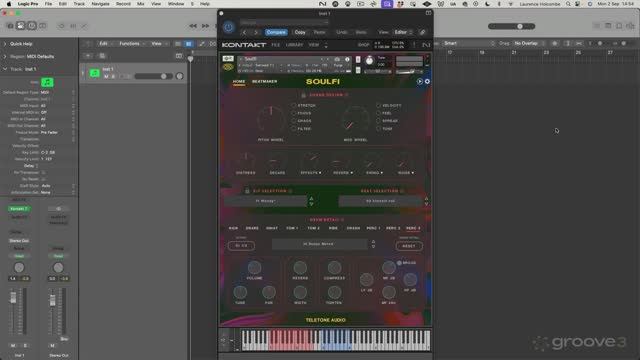Viewport: 640px width, 360px height.
Task: Click the add track plus button
Action: coord(88,56)
